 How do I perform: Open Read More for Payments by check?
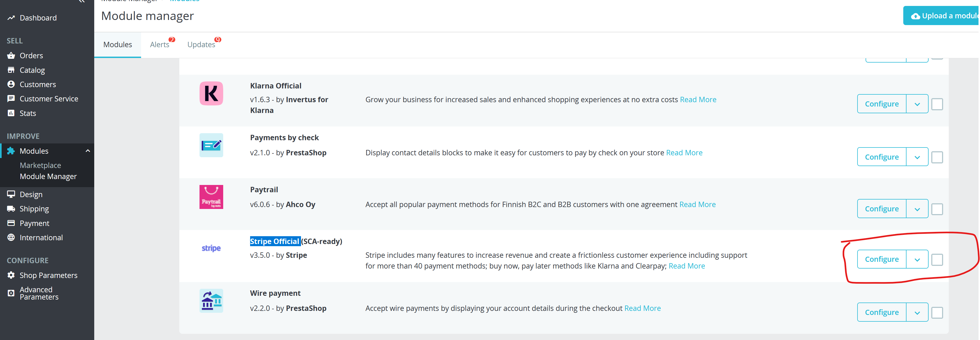pyautogui.click(x=684, y=153)
